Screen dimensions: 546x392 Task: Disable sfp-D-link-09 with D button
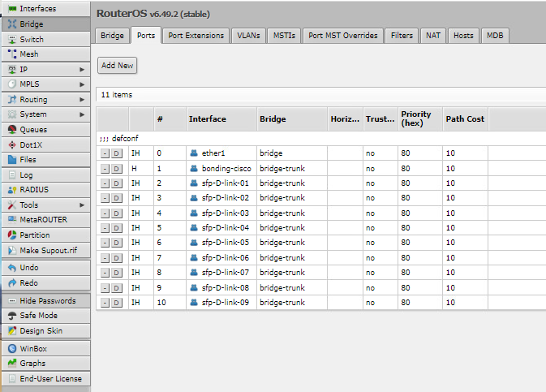pyautogui.click(x=117, y=303)
